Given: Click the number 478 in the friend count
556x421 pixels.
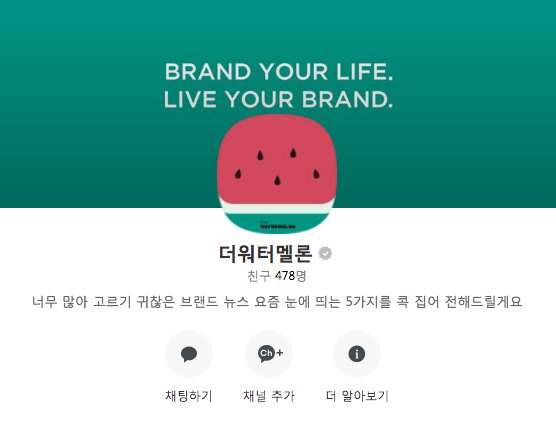Looking at the screenshot, I should 285,276.
